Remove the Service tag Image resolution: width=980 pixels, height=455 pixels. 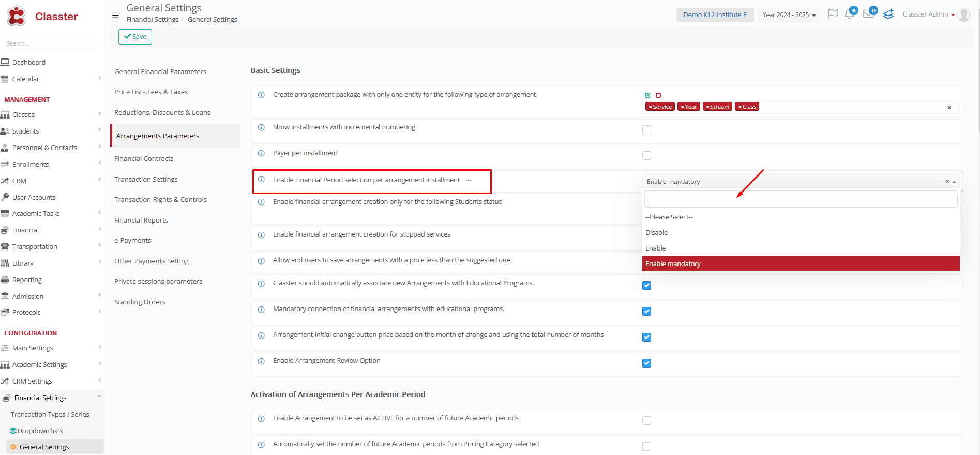tap(650, 107)
